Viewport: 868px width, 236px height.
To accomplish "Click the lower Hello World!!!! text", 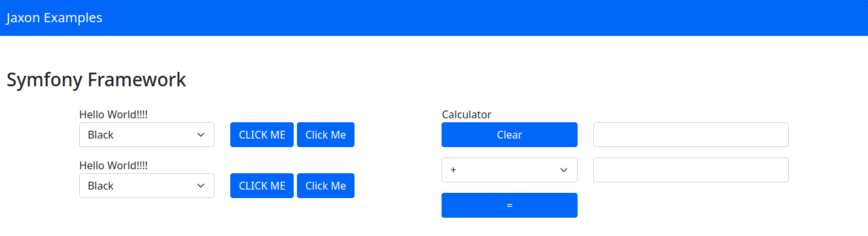I will pyautogui.click(x=113, y=165).
